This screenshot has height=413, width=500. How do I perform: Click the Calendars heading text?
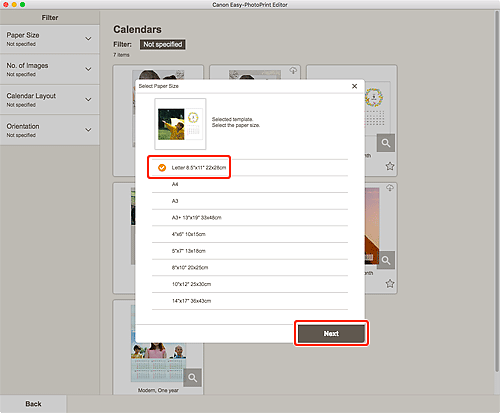pyautogui.click(x=137, y=29)
